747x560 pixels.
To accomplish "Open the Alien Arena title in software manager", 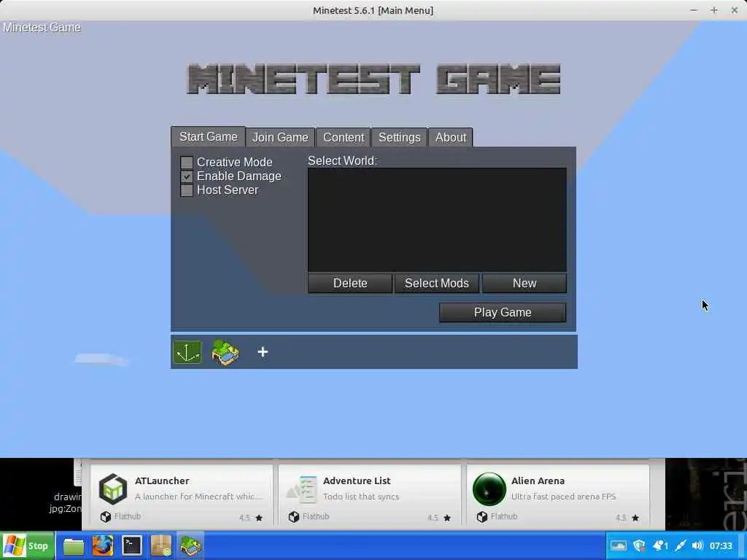I will 538,481.
